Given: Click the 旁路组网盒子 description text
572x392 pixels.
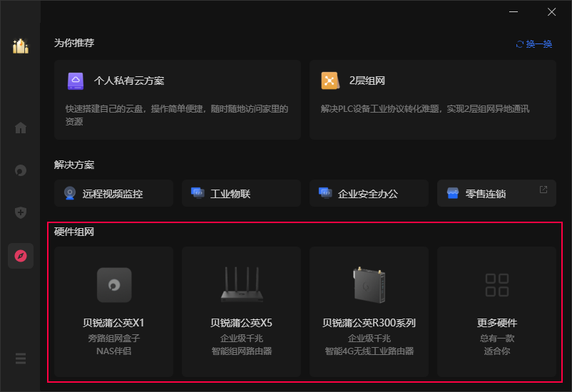Looking at the screenshot, I should (x=114, y=339).
